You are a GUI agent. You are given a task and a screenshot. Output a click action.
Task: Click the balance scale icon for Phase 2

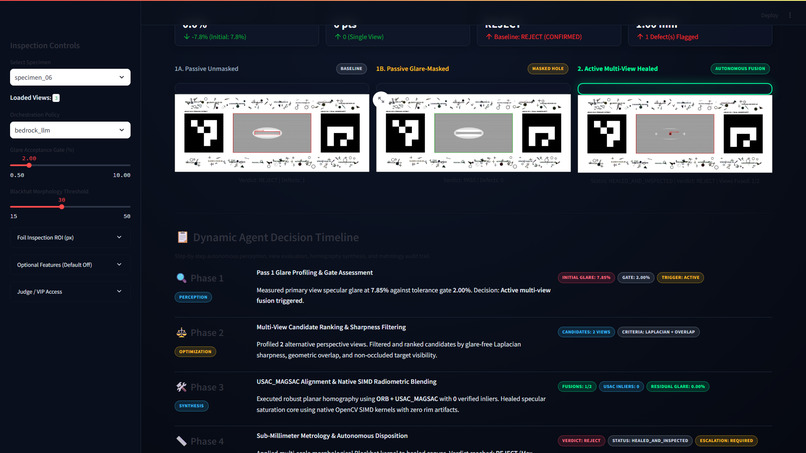coord(181,333)
